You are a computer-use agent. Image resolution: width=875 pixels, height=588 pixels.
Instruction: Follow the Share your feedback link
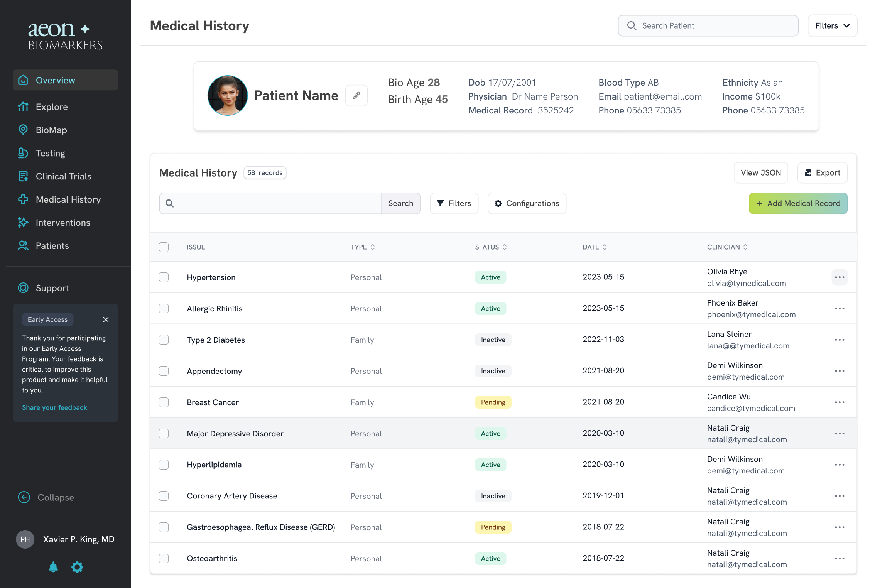pos(54,407)
